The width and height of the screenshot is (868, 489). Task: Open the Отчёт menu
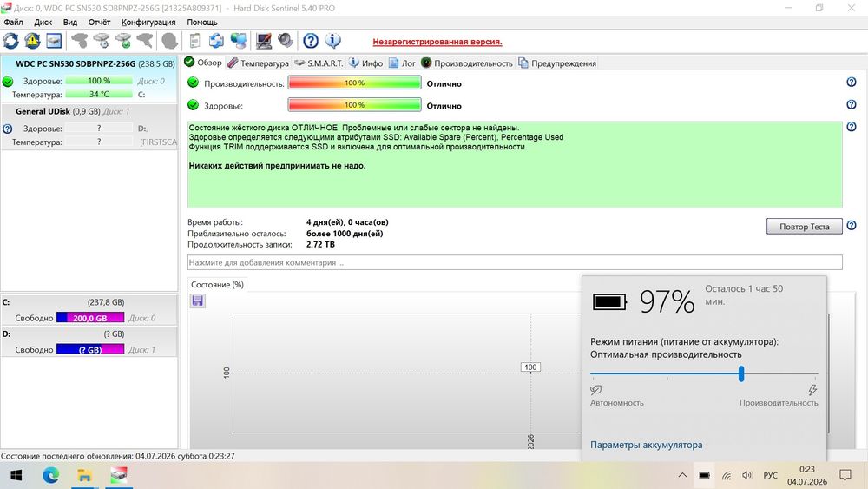click(99, 23)
